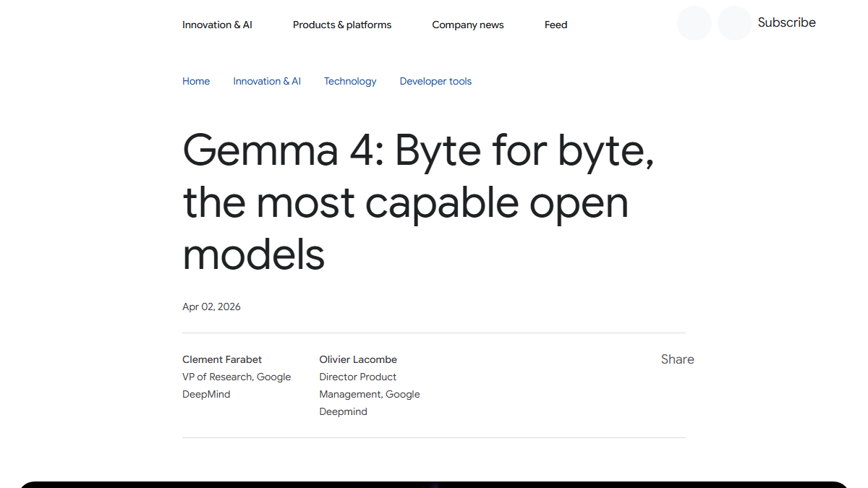Viewport: 868px width, 488px height.
Task: Click "VP of Research, Google DeepMind" title
Action: pos(237,385)
